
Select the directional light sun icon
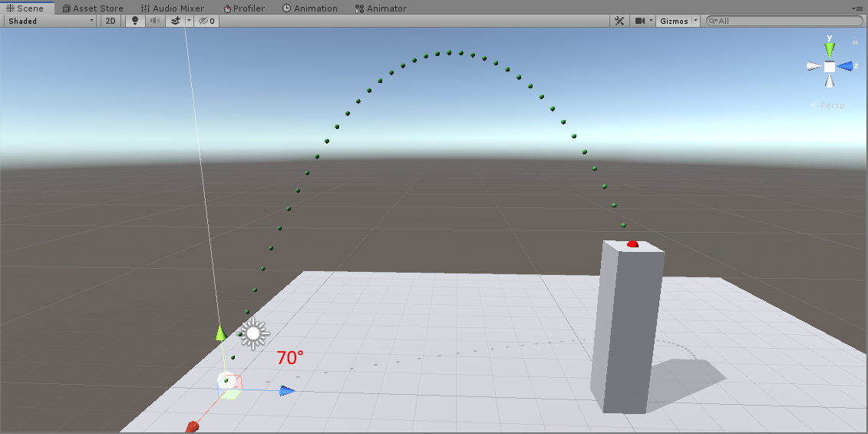click(x=253, y=333)
